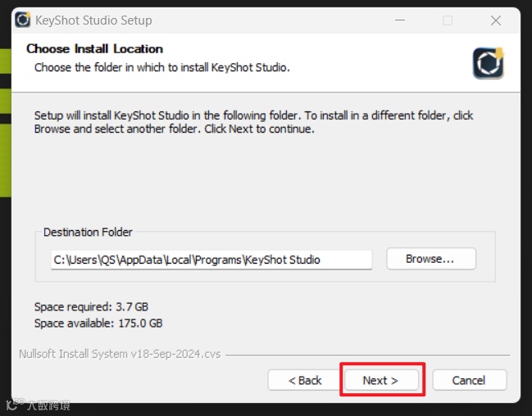532x416 pixels.
Task: Open the Browse... folder dialog
Action: tap(431, 259)
